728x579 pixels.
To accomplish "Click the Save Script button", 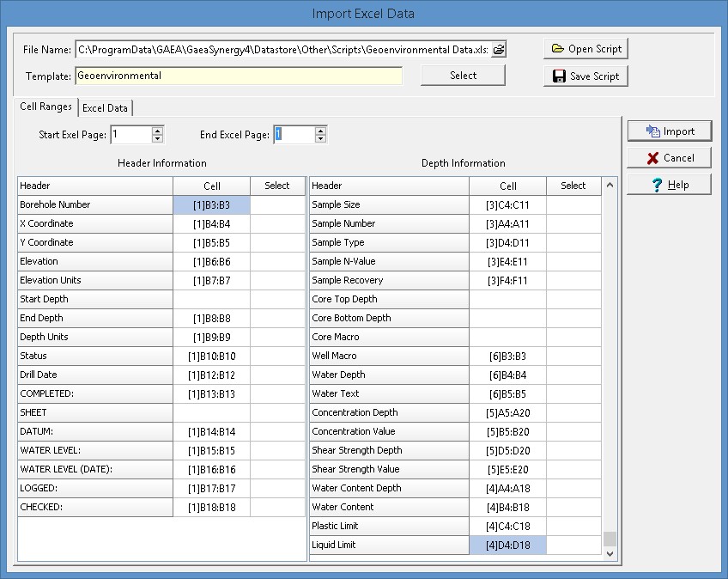I will pyautogui.click(x=585, y=76).
